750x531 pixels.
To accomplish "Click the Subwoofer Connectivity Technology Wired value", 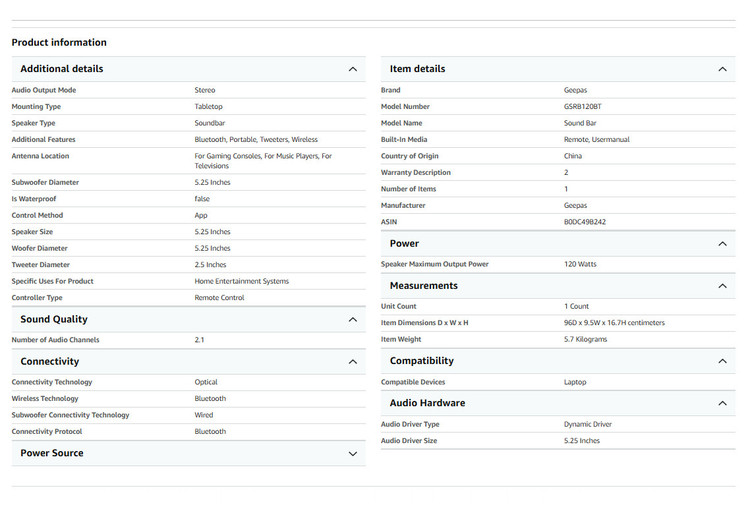I will click(204, 415).
